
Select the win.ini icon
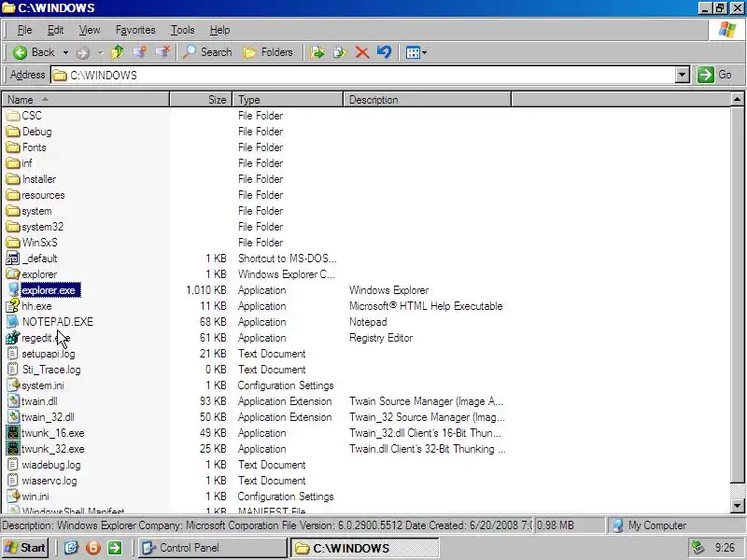click(x=13, y=497)
